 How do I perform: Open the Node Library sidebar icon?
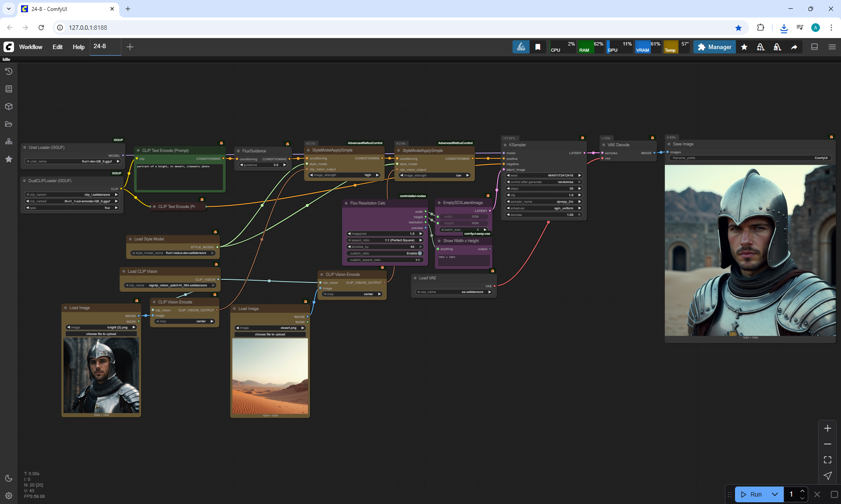(x=9, y=89)
